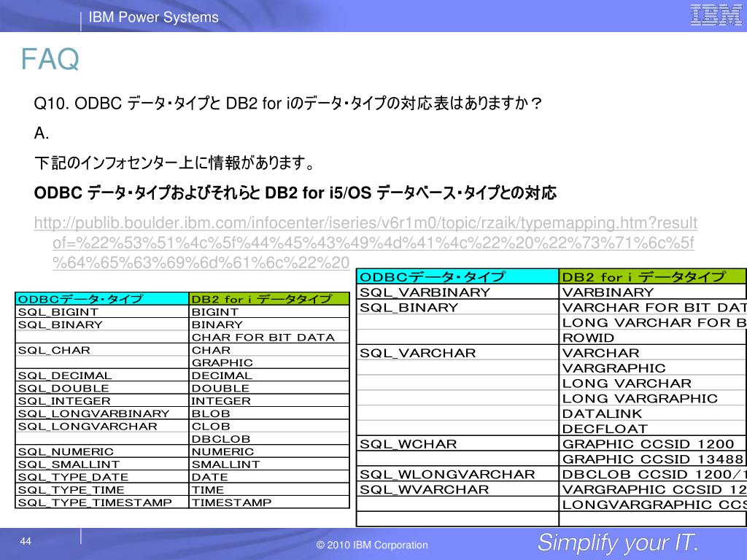Click the "SQL_DECIMAL" cell
747x560 pixels.
(x=102, y=376)
